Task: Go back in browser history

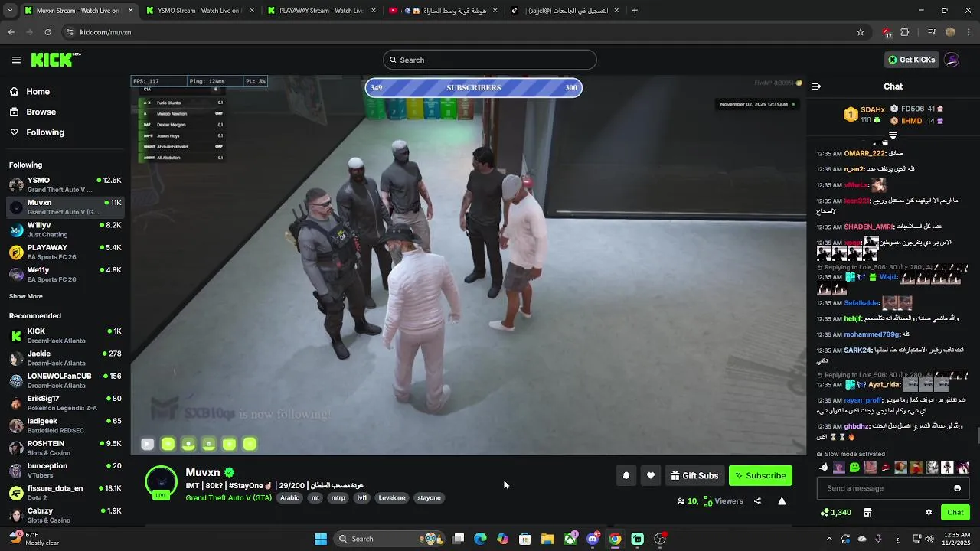Action: coord(11,32)
